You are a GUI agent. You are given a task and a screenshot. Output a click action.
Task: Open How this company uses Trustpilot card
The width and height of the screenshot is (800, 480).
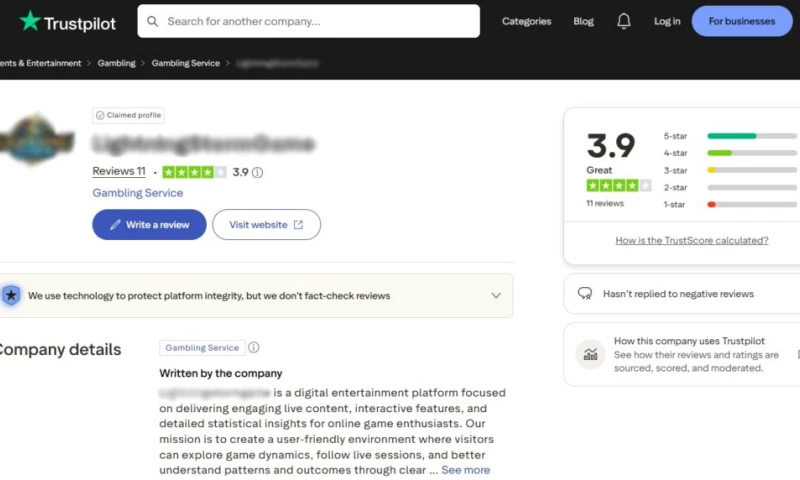click(682, 354)
